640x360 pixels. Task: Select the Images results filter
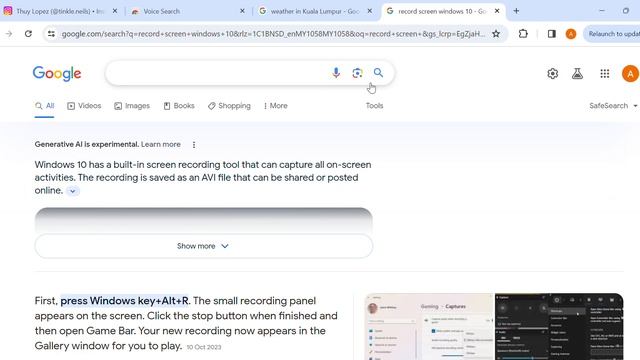[x=132, y=106]
